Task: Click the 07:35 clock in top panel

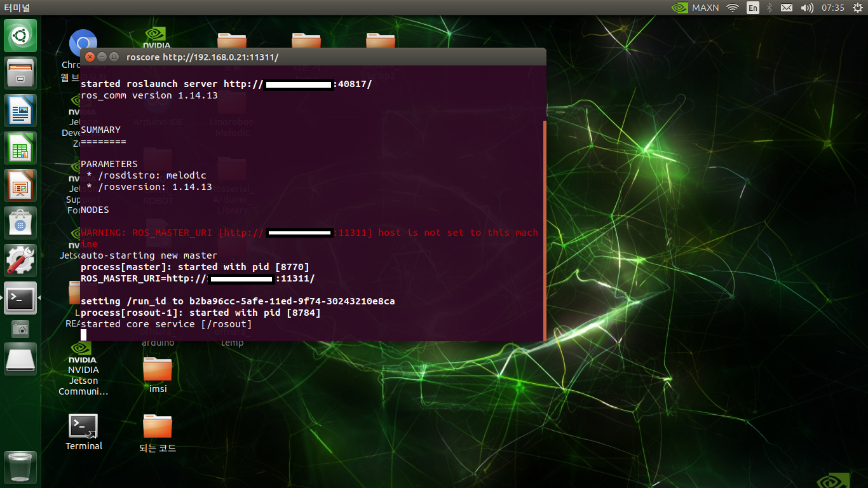Action: [x=832, y=8]
